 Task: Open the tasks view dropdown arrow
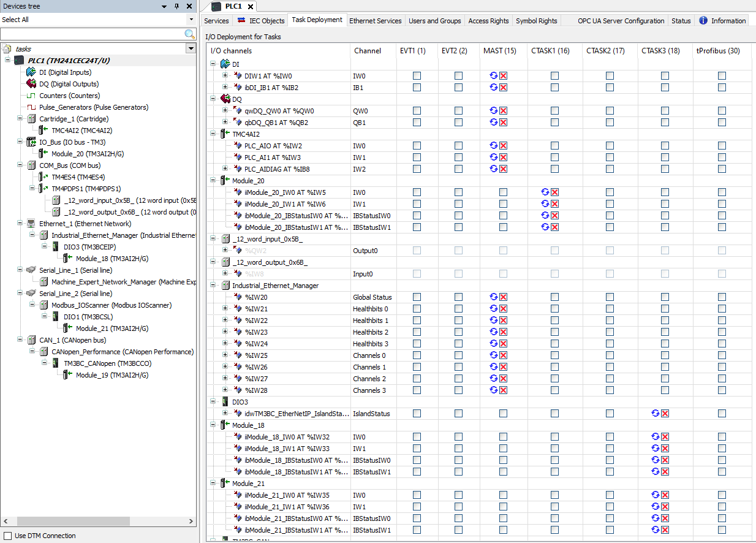(x=190, y=48)
